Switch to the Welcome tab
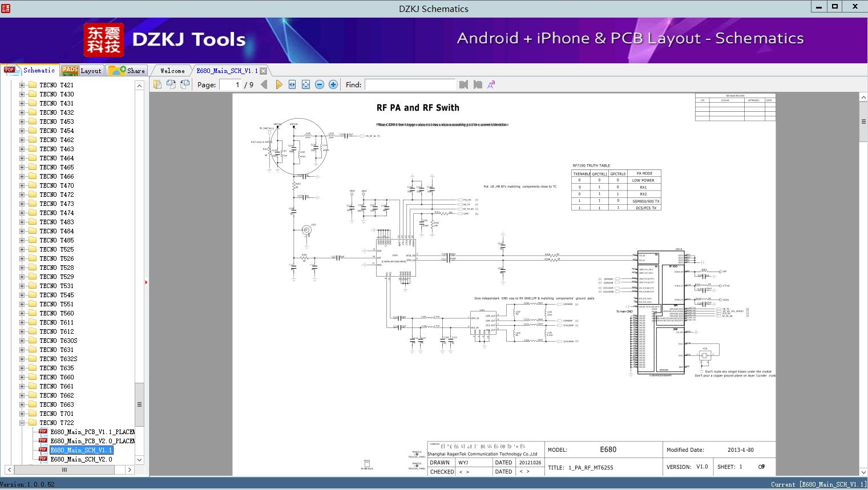 (172, 71)
